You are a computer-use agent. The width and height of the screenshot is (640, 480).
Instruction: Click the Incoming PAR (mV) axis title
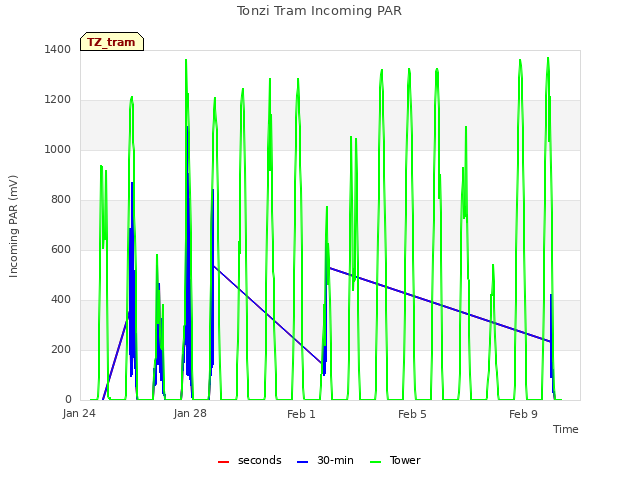tap(13, 226)
